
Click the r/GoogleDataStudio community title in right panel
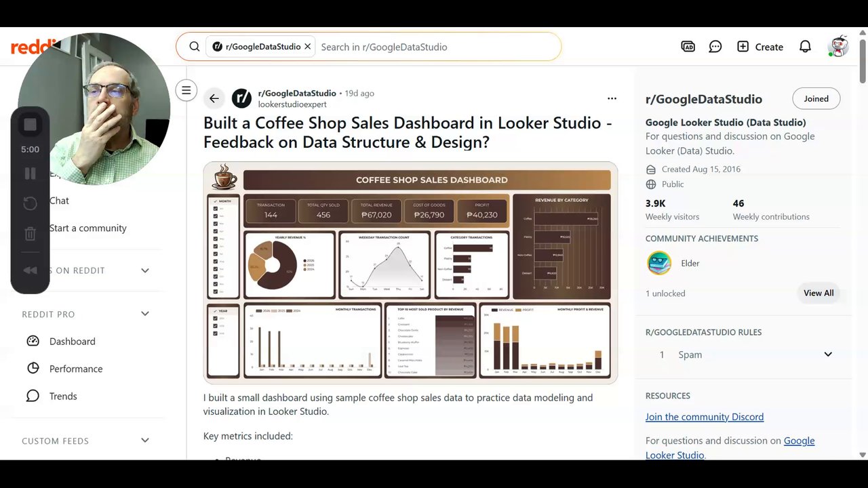(x=704, y=99)
